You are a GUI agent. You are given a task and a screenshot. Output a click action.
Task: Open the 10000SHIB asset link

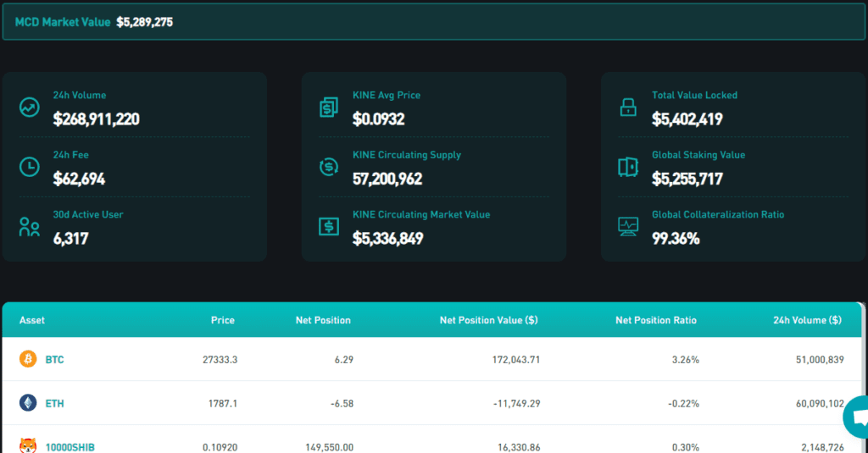tap(70, 447)
